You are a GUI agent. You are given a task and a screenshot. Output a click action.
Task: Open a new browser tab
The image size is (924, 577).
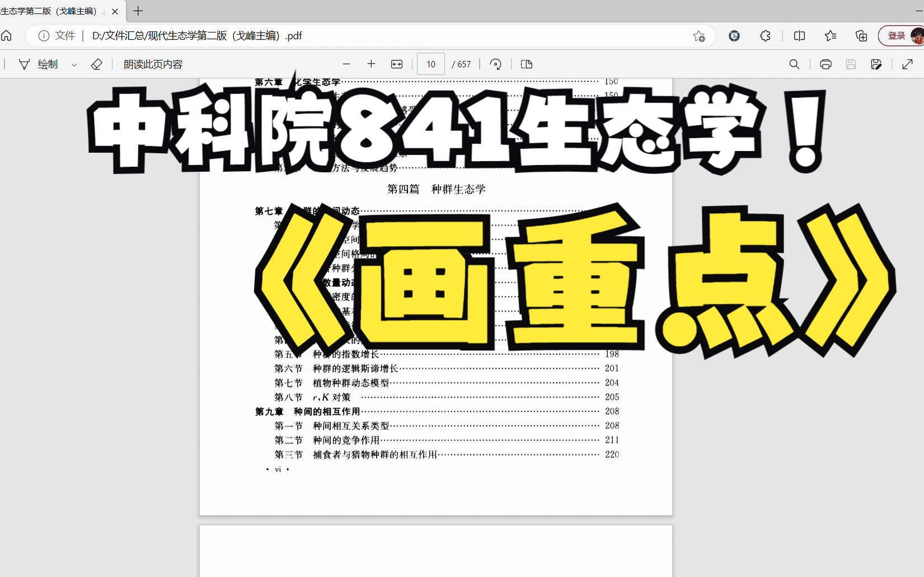point(138,11)
